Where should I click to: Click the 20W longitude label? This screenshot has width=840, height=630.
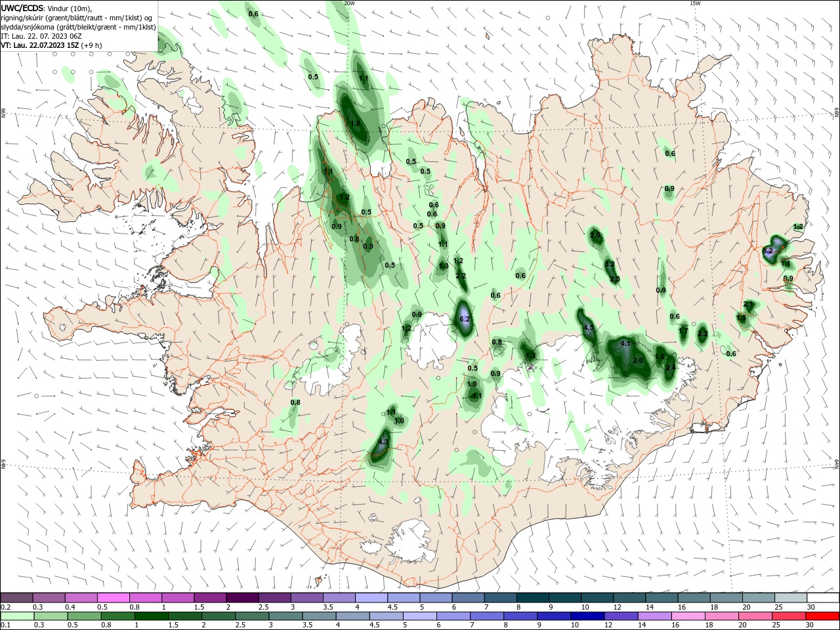tap(349, 3)
